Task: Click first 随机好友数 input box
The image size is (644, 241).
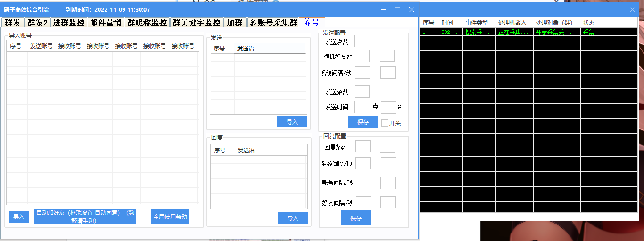Action: point(362,56)
